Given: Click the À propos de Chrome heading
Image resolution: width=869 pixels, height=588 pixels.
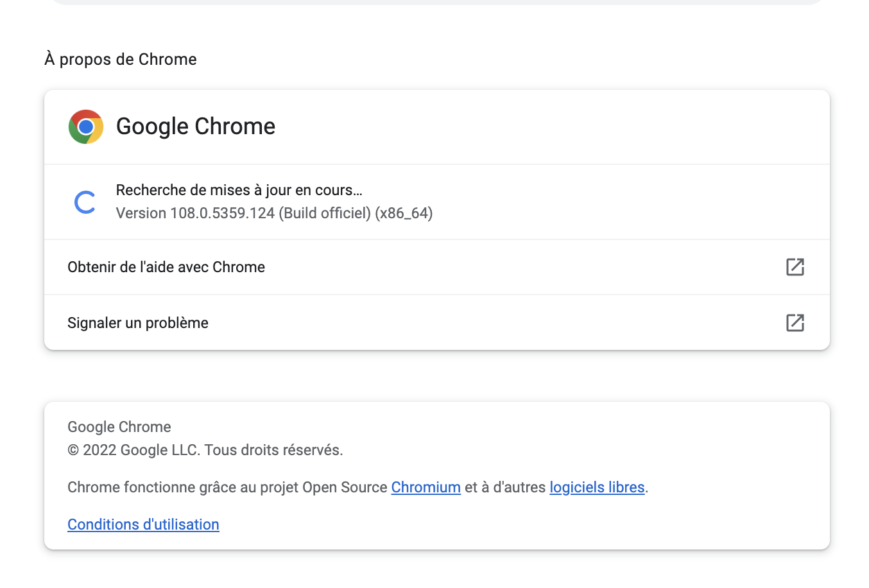Looking at the screenshot, I should click(120, 59).
